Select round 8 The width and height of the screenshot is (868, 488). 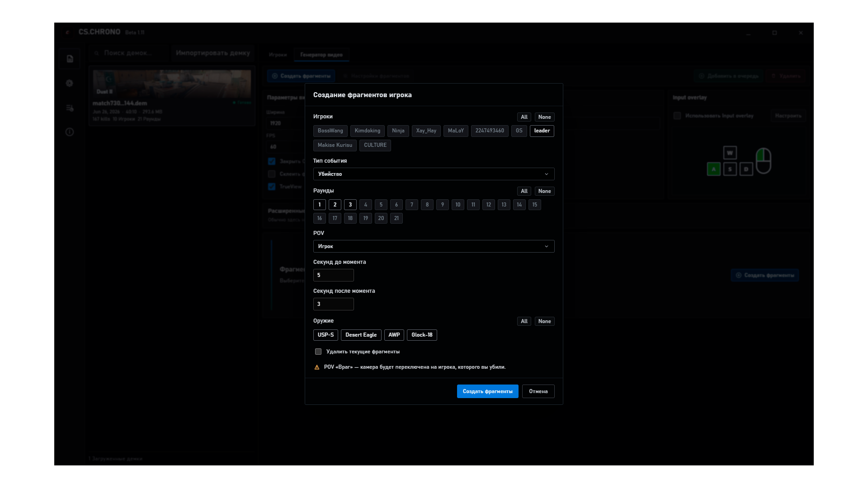pos(427,205)
